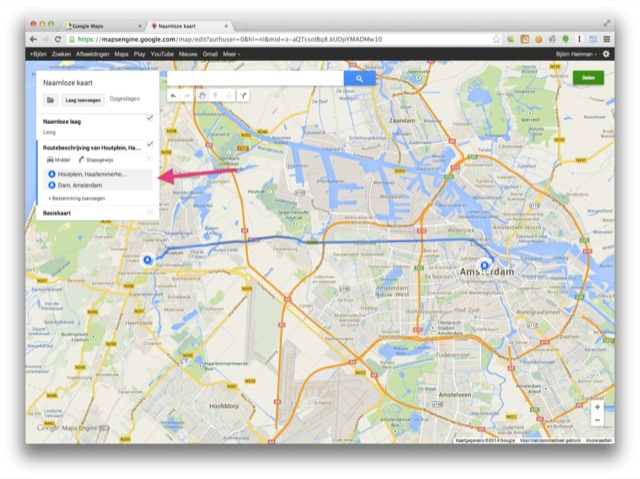Select the Houtplein, Haarlemmerho... start point
The image size is (640, 479).
(x=98, y=174)
